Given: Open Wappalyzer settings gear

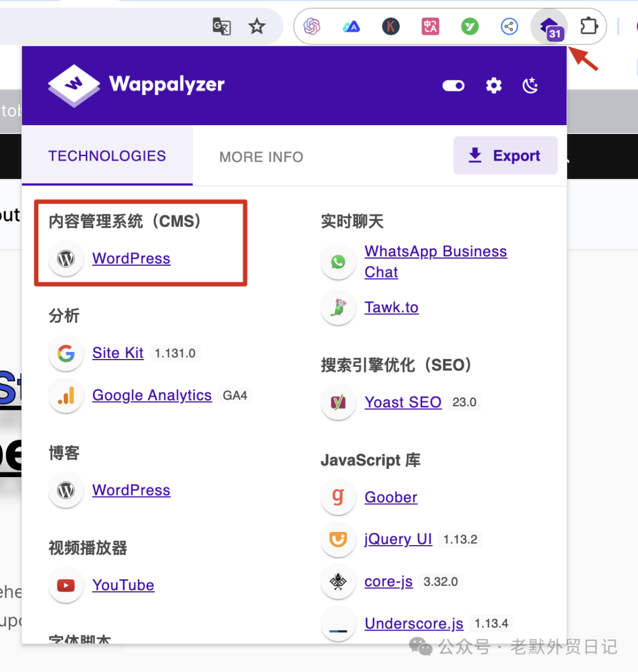Looking at the screenshot, I should point(493,86).
